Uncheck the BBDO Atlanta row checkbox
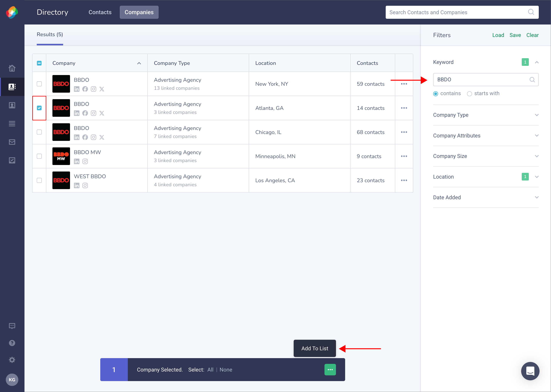The height and width of the screenshot is (392, 551). (x=39, y=108)
